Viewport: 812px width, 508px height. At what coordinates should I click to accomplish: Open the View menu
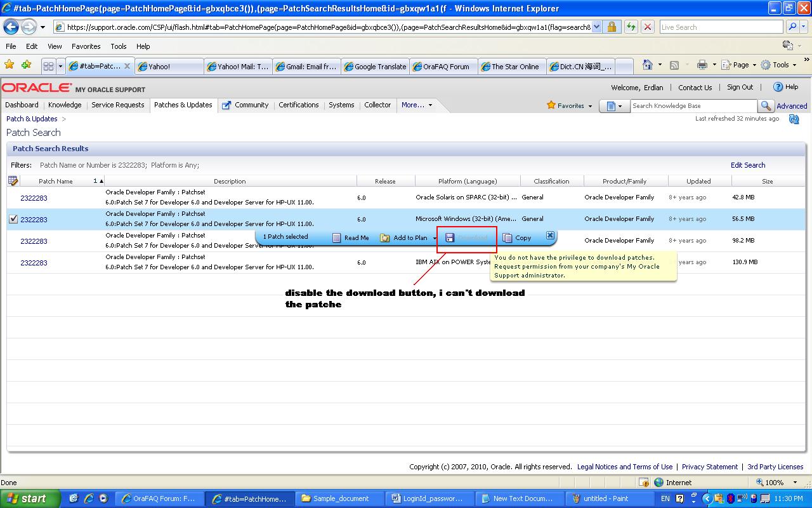55,46
